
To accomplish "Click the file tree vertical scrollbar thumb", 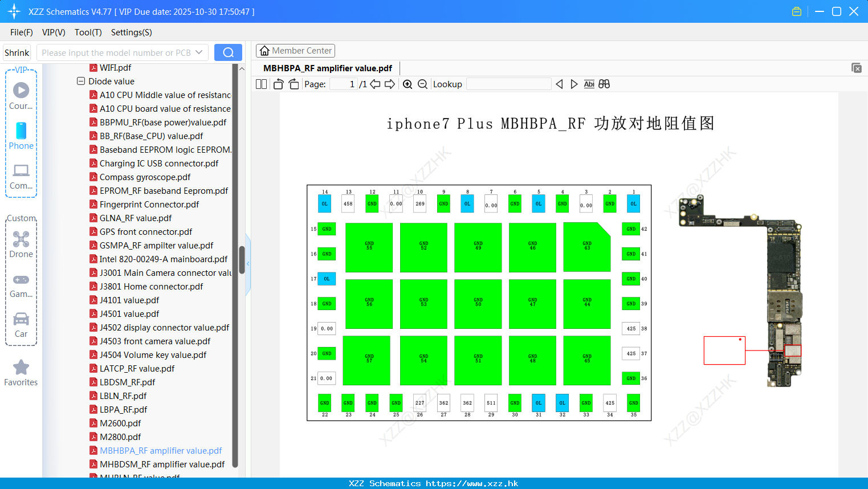I will tap(242, 259).
